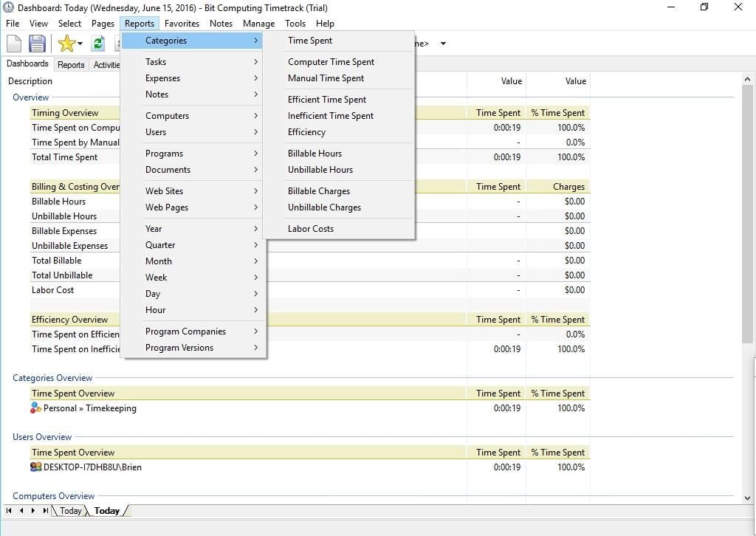Select Time Spent in Categories submenu
The width and height of the screenshot is (756, 536).
pyautogui.click(x=338, y=41)
